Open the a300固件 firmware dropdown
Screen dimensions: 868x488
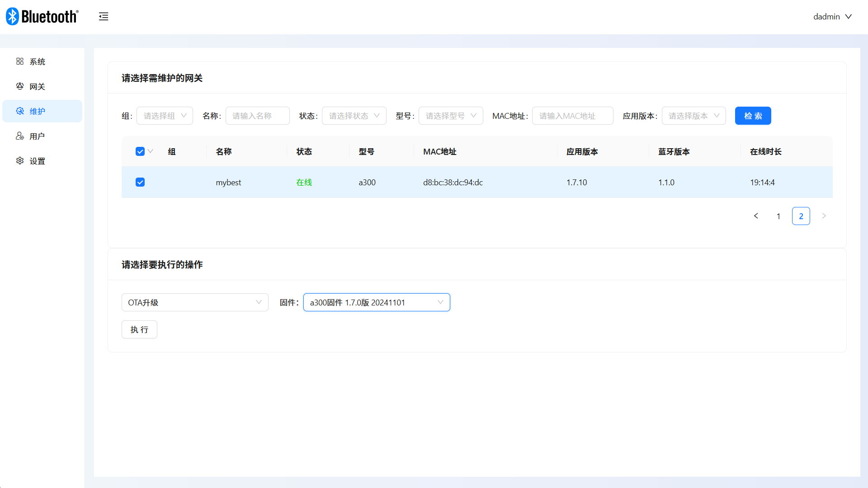[x=377, y=302]
